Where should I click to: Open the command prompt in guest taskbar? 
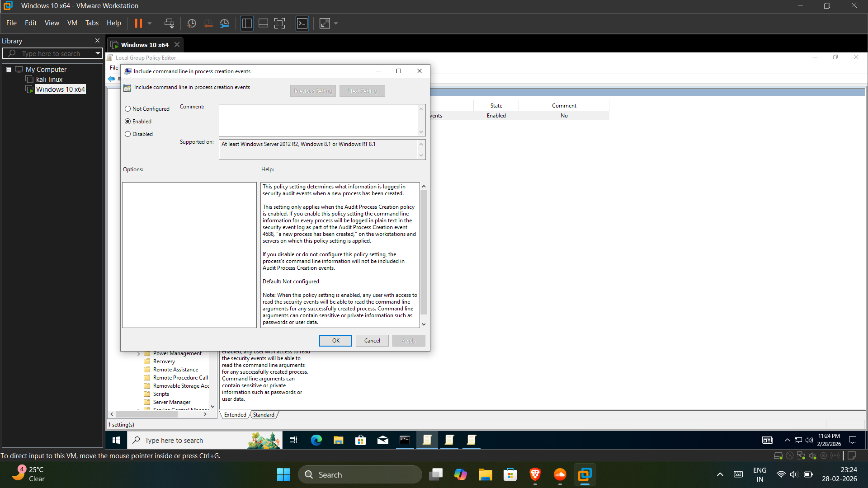405,440
